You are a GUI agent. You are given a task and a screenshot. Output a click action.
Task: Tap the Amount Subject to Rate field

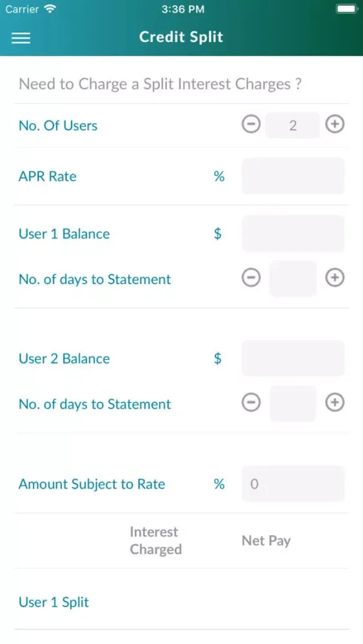tap(293, 484)
